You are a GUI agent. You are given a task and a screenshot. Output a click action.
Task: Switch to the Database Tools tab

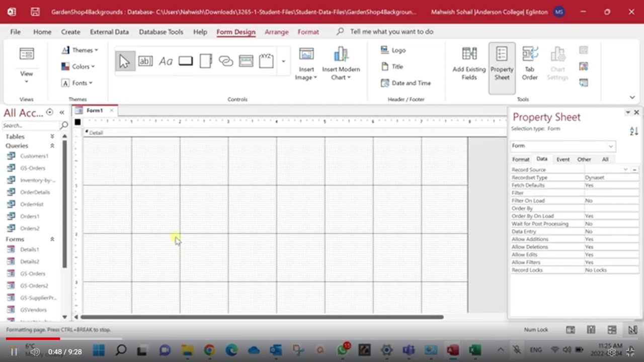tap(161, 32)
